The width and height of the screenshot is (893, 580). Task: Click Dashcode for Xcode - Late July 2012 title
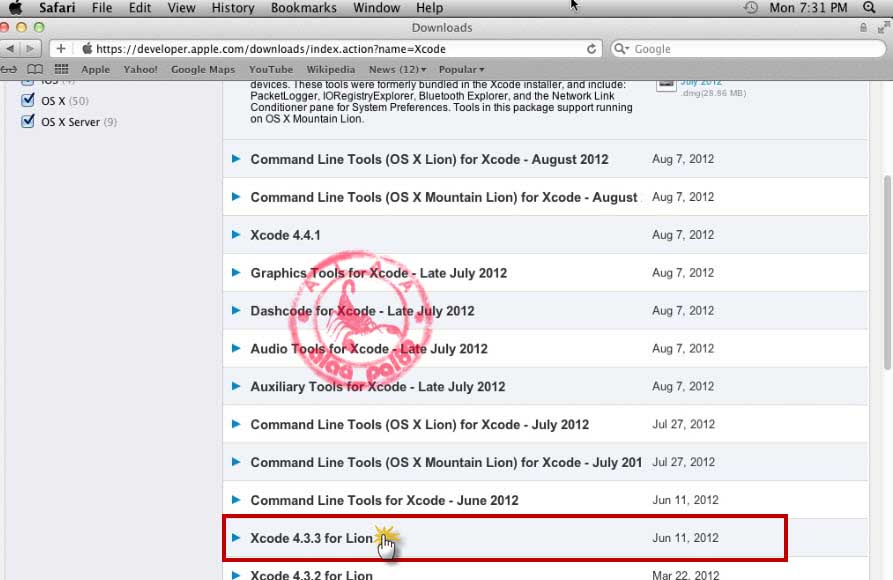[x=362, y=311]
